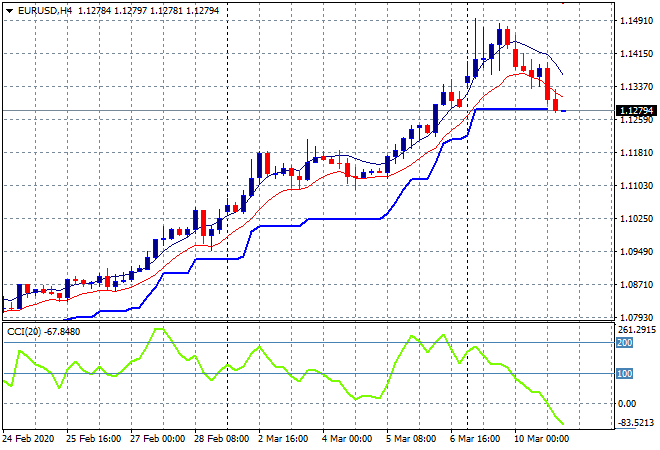Select the OHLC values 1.12784 1.12797 1.12781 1.12794
The width and height of the screenshot is (660, 450).
pyautogui.click(x=149, y=11)
